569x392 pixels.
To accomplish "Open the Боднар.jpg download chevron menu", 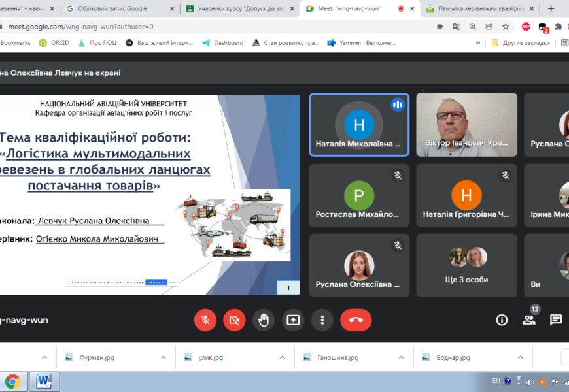I will 521,357.
